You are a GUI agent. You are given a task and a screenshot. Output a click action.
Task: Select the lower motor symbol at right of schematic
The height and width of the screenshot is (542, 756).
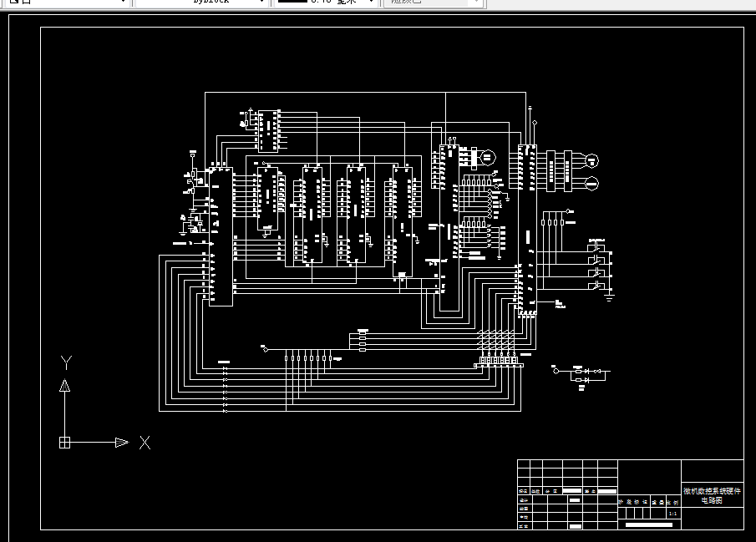pyautogui.click(x=591, y=184)
